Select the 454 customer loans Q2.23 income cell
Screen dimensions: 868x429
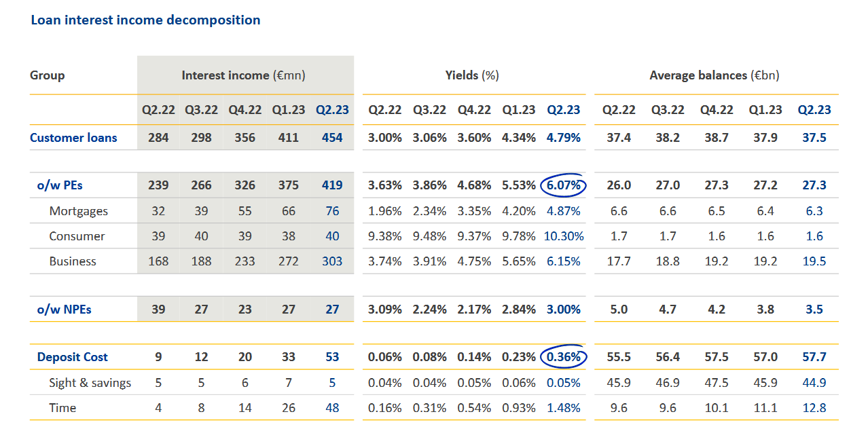click(x=332, y=138)
